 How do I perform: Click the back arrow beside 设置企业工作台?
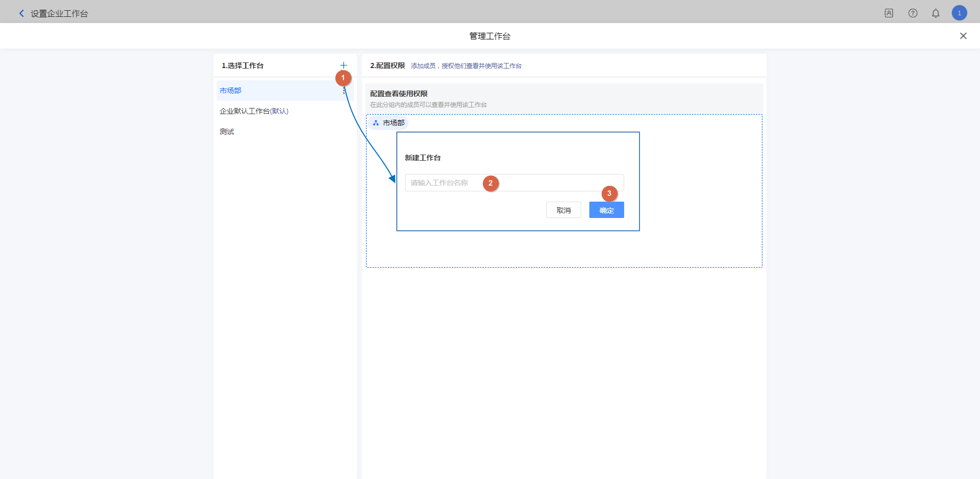click(x=22, y=13)
